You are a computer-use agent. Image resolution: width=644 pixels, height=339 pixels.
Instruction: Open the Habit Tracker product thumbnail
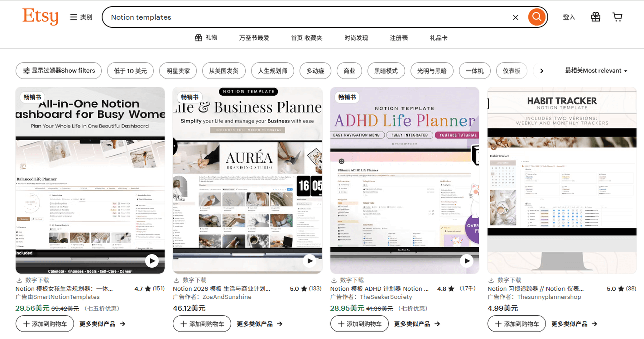pyautogui.click(x=561, y=180)
